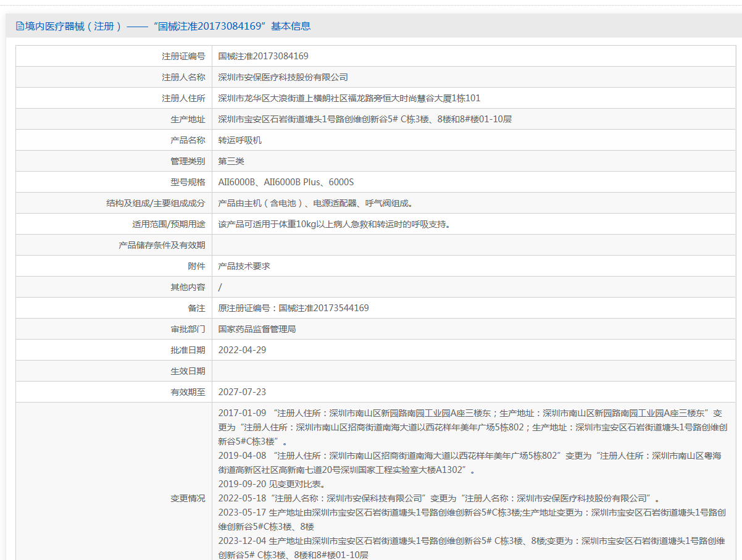
Task: Select production address ending 8#楼01-10层 in 生产地址 row
Action: (365, 119)
